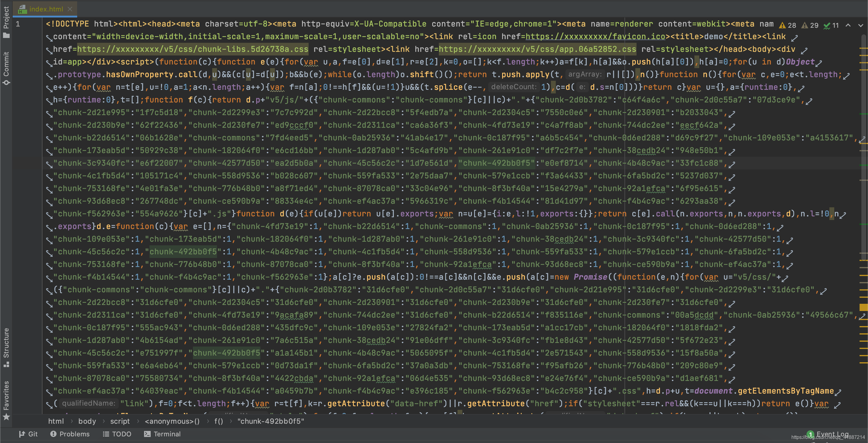Switch to the index.html tab
Image resolution: width=868 pixels, height=443 pixels.
pos(46,9)
